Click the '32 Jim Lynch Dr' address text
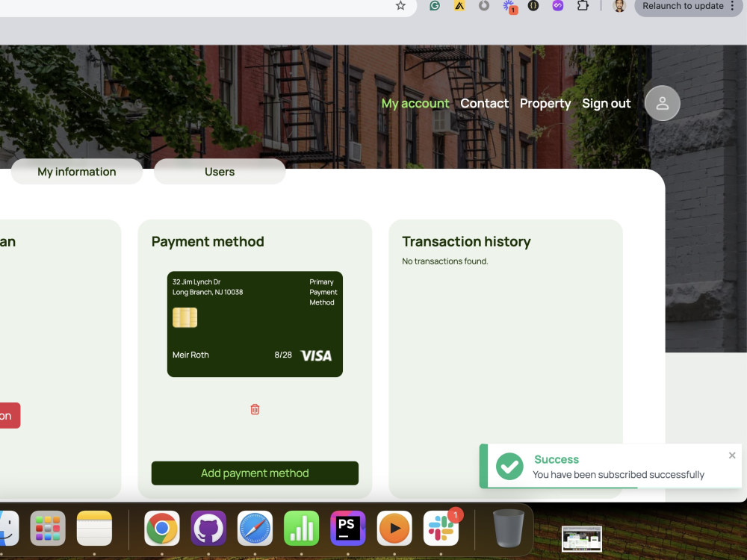 196,282
